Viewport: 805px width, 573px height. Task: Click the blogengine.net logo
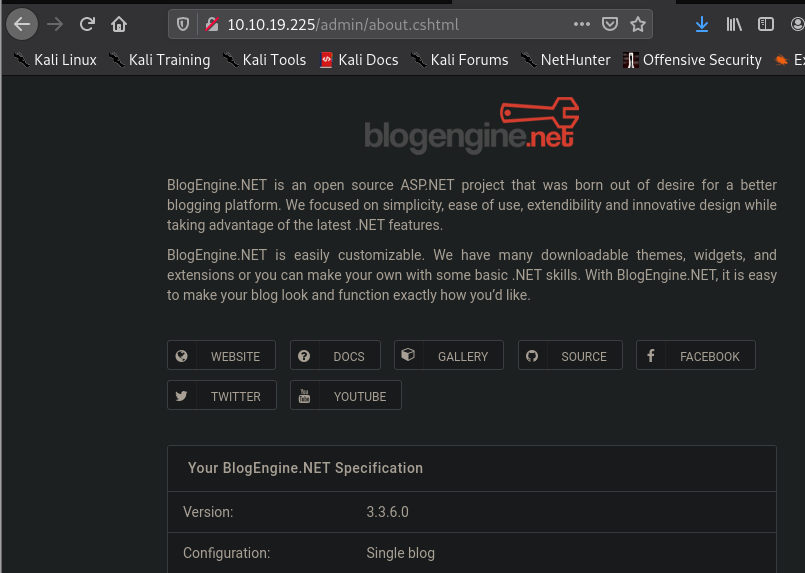[x=472, y=126]
